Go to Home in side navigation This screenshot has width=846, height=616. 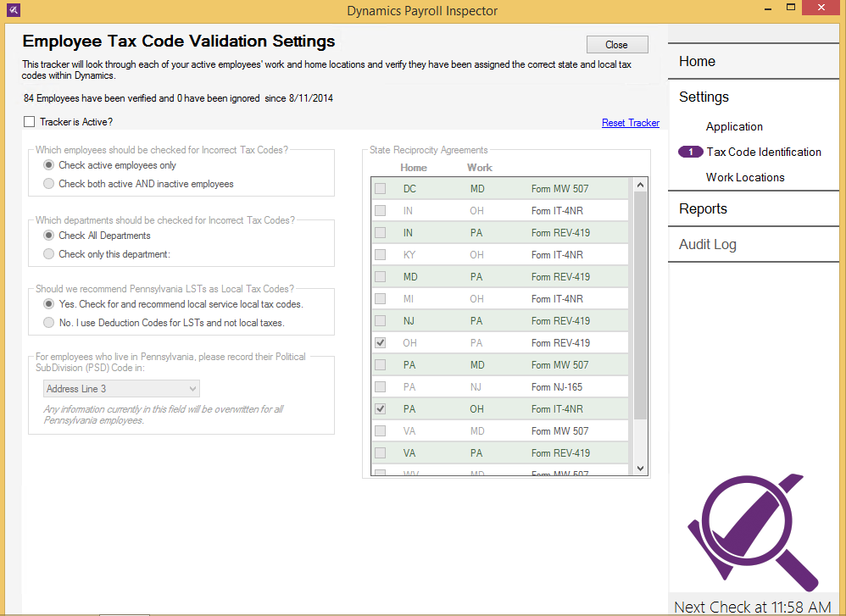(697, 62)
